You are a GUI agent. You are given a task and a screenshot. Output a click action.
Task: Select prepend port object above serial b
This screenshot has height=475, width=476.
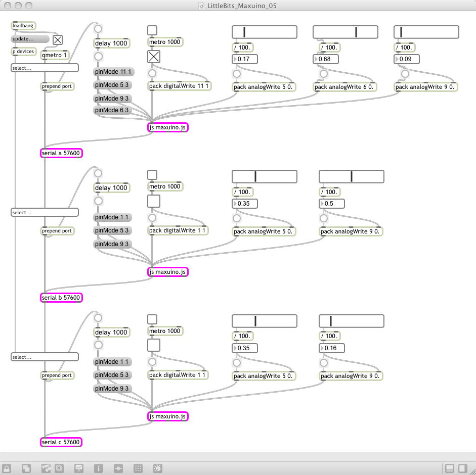pyautogui.click(x=57, y=231)
